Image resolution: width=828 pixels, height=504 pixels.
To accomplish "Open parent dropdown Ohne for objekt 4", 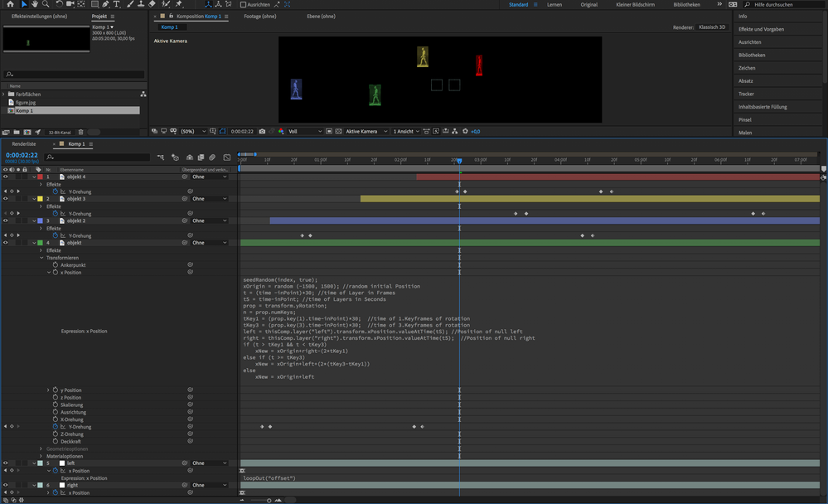I will (210, 177).
